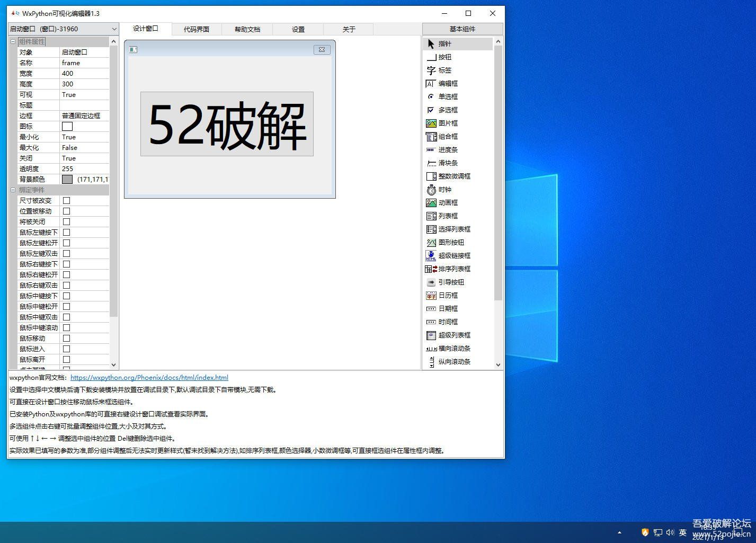Image resolution: width=756 pixels, height=543 pixels.
Task: Click the 英 input method indicator
Action: (683, 532)
